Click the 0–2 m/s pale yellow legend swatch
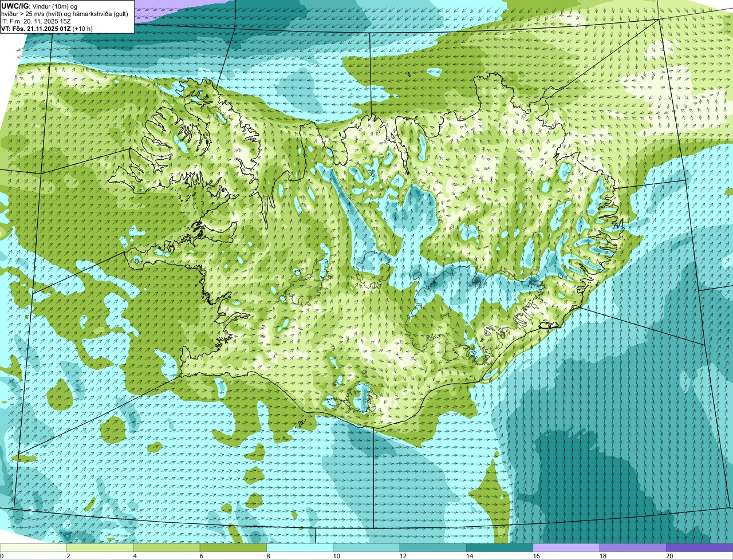 (34, 548)
